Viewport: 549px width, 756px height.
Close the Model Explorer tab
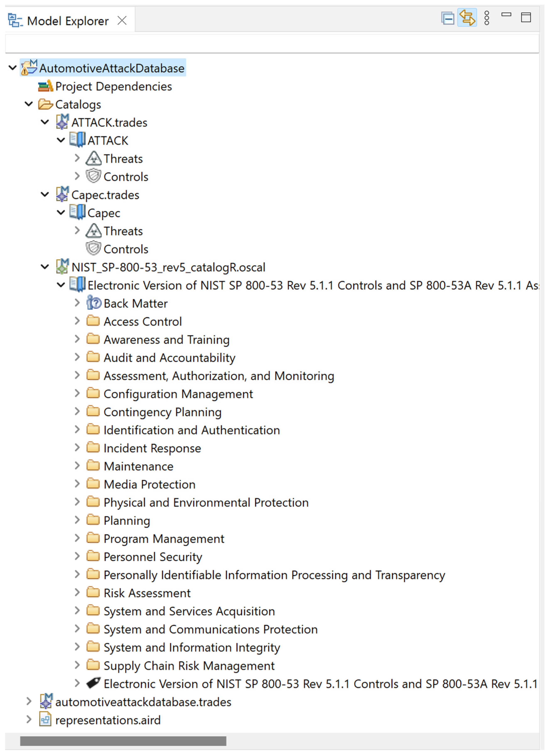[122, 21]
